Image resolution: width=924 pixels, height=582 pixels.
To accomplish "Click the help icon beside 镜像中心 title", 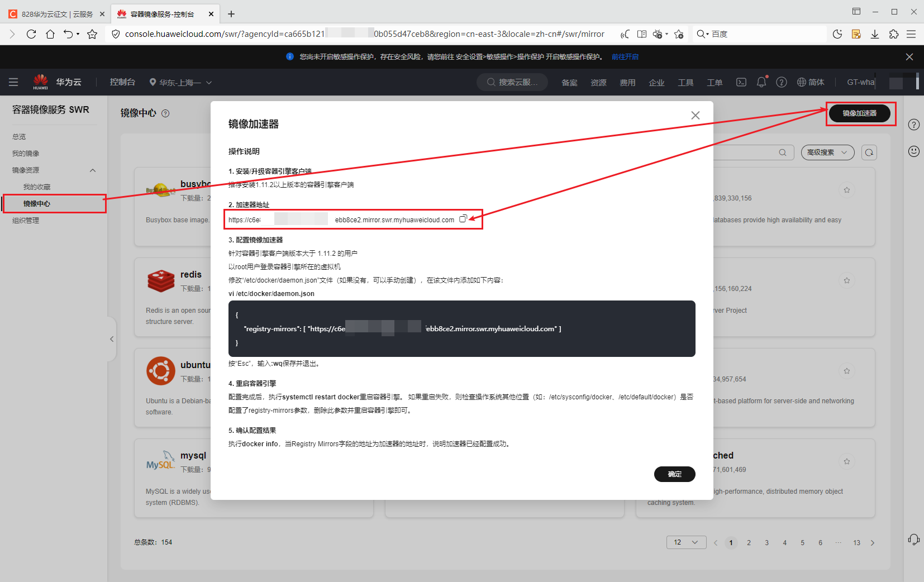I will point(165,113).
